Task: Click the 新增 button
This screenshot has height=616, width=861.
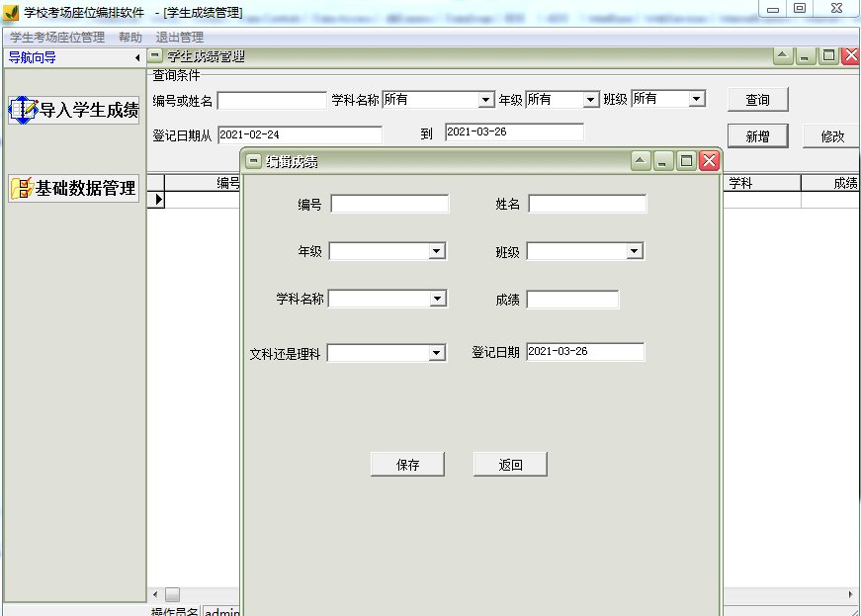Action: click(x=758, y=136)
